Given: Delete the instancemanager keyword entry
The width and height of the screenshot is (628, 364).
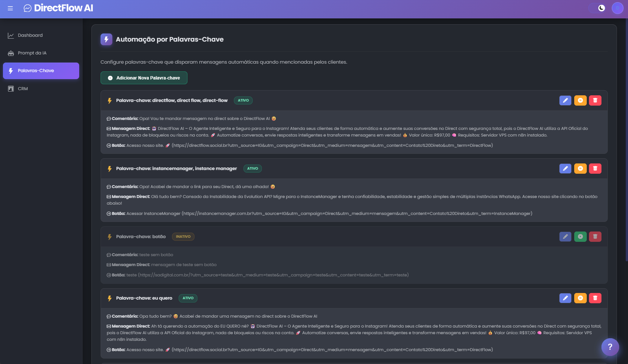Looking at the screenshot, I should (x=595, y=169).
